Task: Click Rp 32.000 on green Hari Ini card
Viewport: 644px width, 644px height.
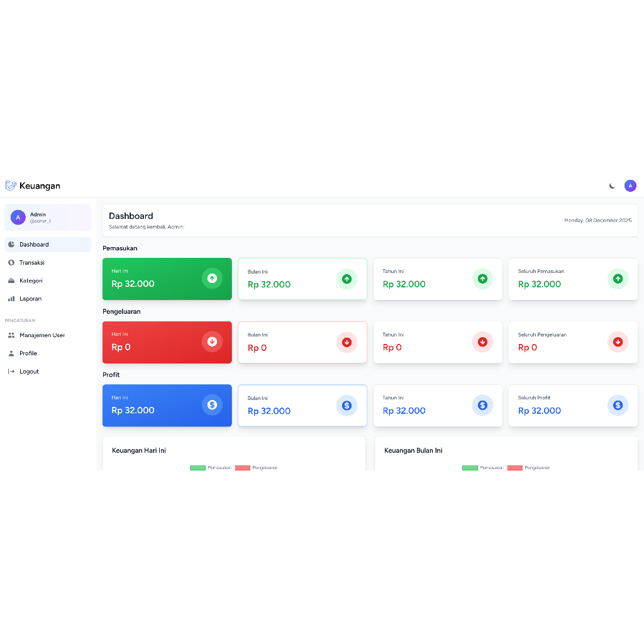Action: coord(133,284)
